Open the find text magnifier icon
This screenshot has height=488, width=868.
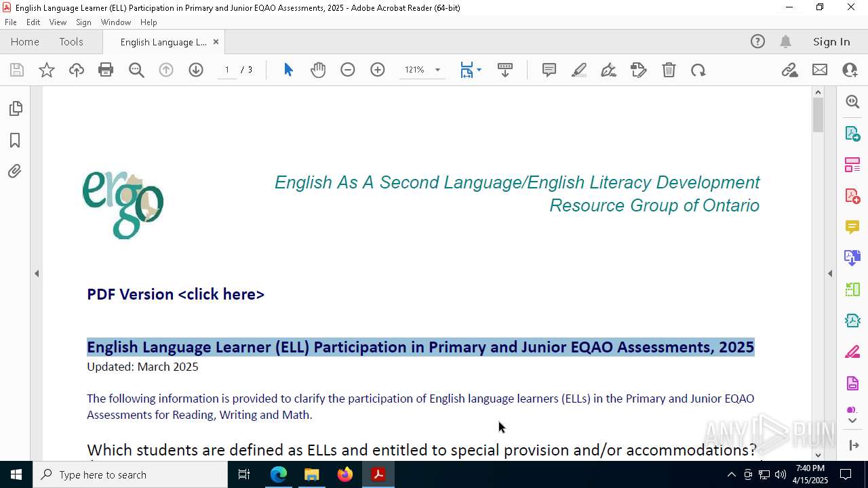pyautogui.click(x=136, y=70)
